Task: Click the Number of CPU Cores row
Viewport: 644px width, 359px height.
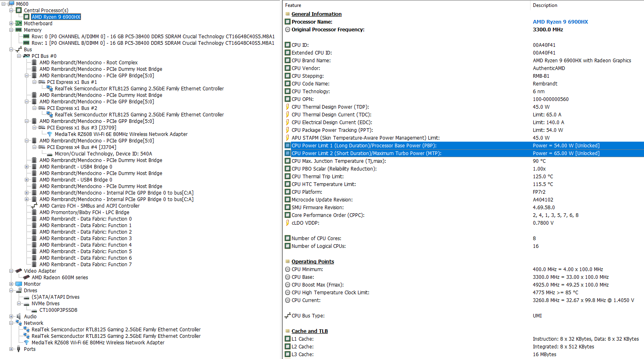Action: (x=464, y=238)
